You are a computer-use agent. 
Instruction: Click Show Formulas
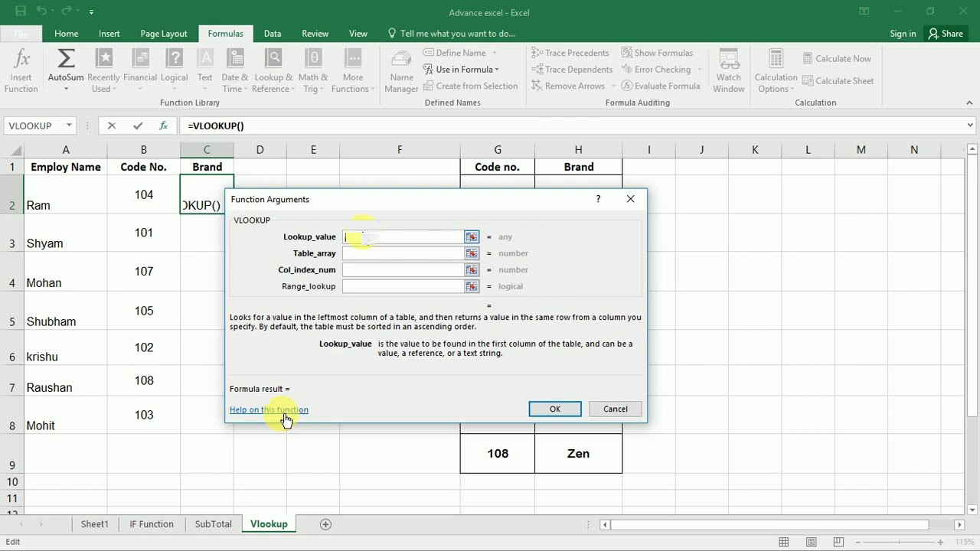pos(657,53)
